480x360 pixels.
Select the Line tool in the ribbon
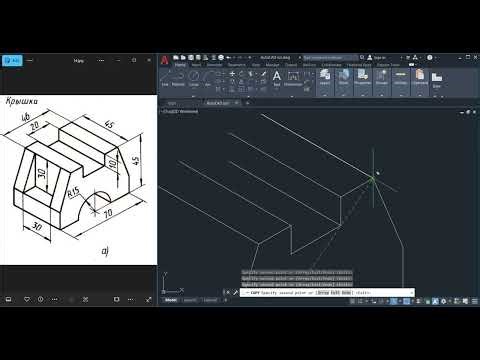165,79
